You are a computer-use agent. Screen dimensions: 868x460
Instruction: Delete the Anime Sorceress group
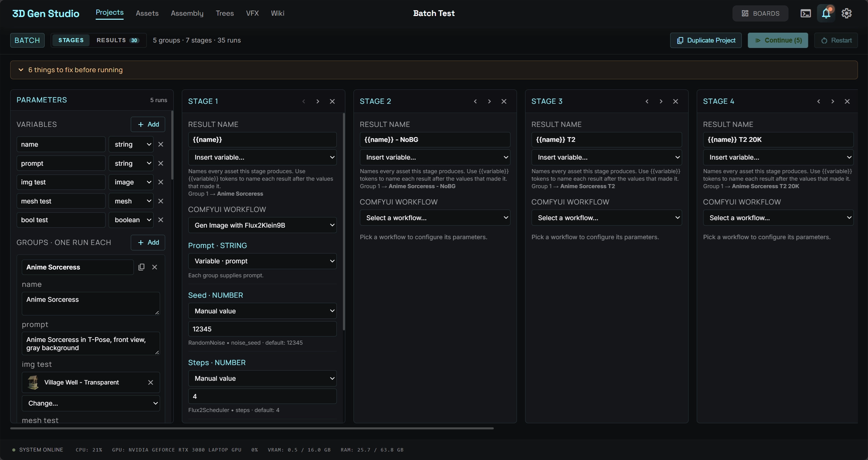pos(155,267)
